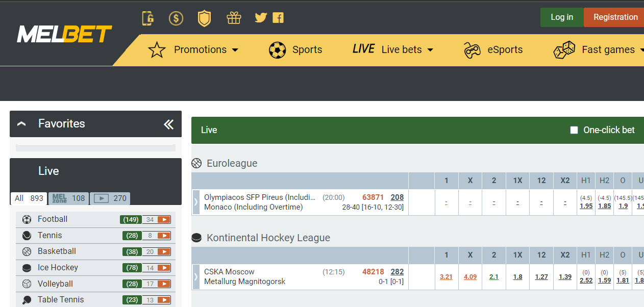Click the Registration button
The height and width of the screenshot is (307, 644).
tap(615, 17)
